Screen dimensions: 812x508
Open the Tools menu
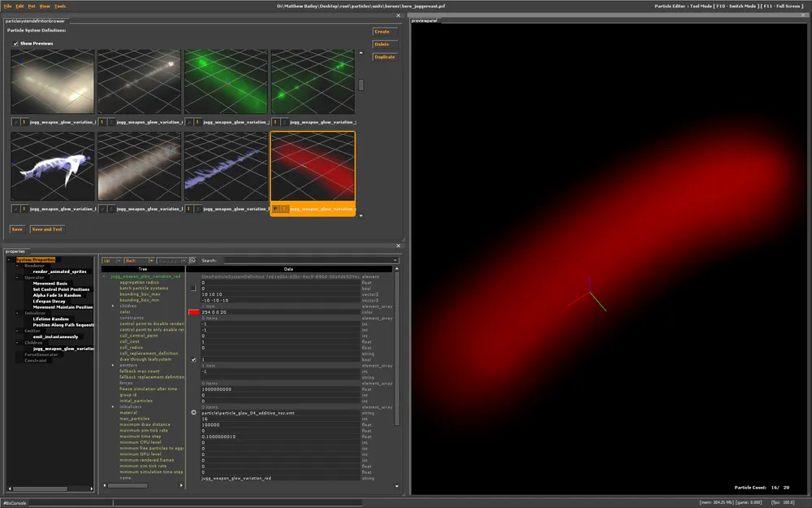pyautogui.click(x=60, y=6)
